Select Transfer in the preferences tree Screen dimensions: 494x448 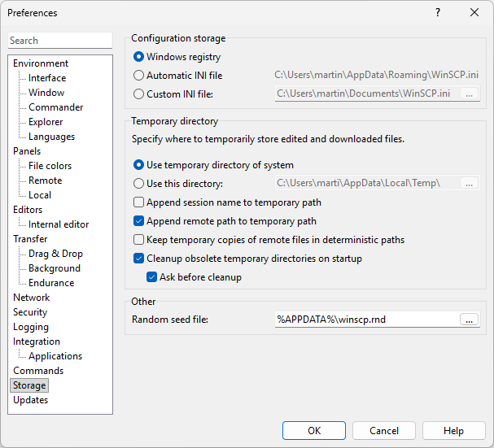click(30, 239)
